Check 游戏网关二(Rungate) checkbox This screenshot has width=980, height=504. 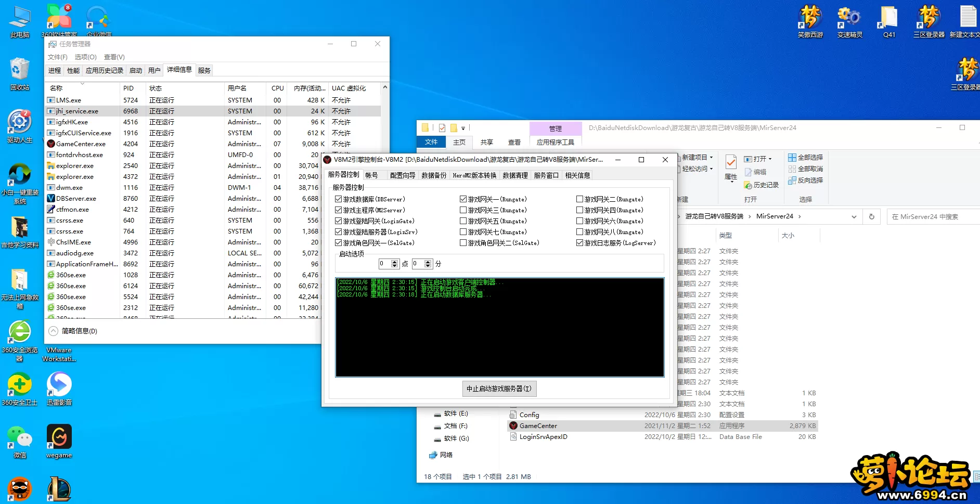coord(579,199)
